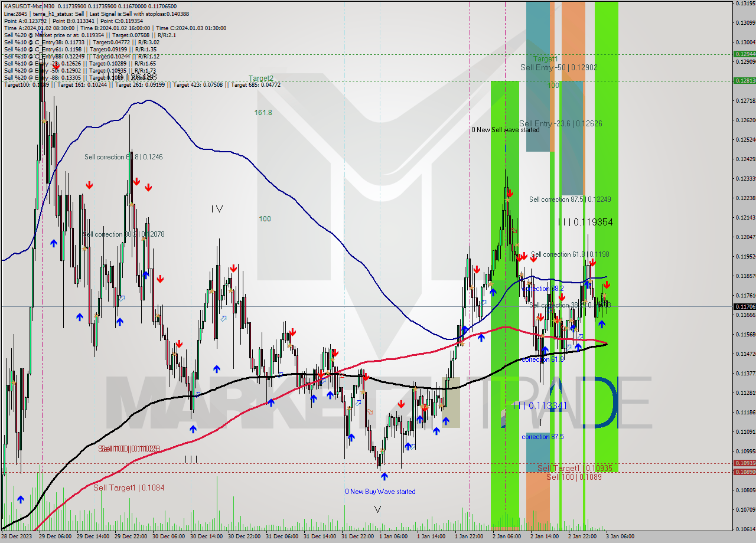Click 'Sell Target1 | 0.1084' red label
Viewport: 756px width, 543px height.
coord(129,488)
